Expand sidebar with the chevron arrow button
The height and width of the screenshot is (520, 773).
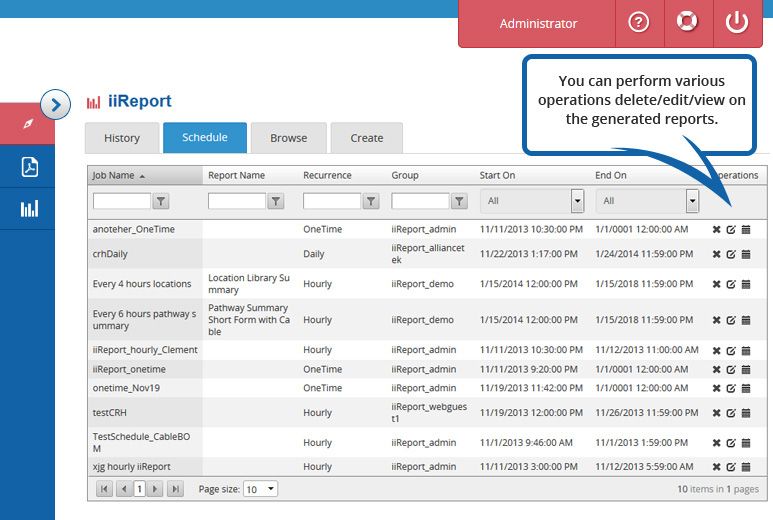[x=55, y=104]
